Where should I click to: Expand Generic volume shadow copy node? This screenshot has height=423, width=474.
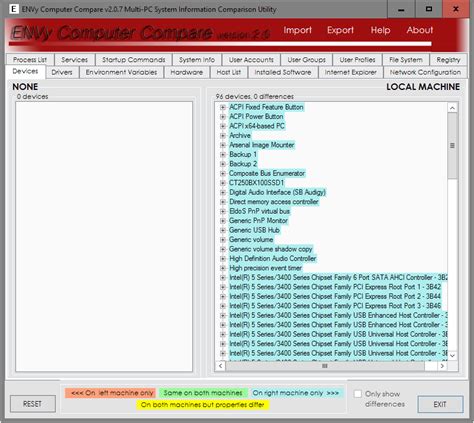[223, 249]
